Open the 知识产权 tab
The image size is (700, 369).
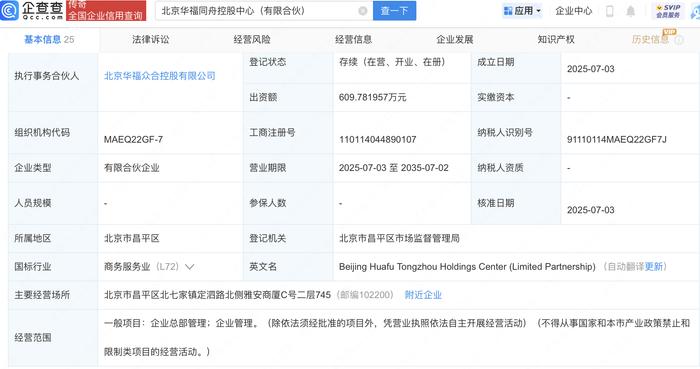(556, 40)
